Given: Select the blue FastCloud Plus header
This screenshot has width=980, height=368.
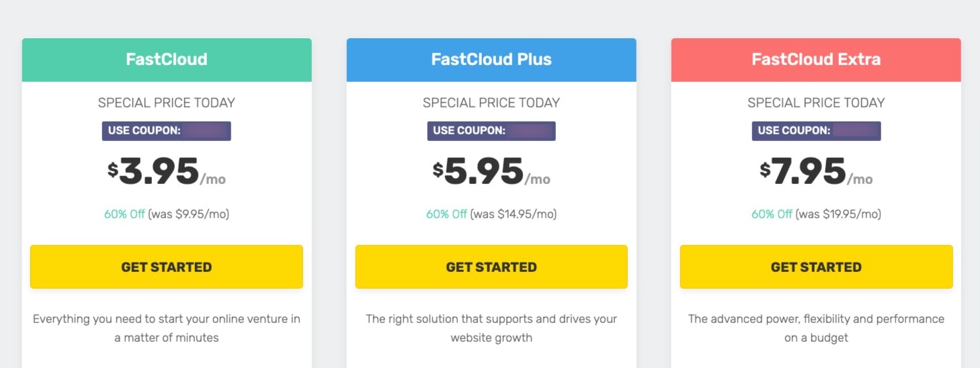Looking at the screenshot, I should (491, 60).
